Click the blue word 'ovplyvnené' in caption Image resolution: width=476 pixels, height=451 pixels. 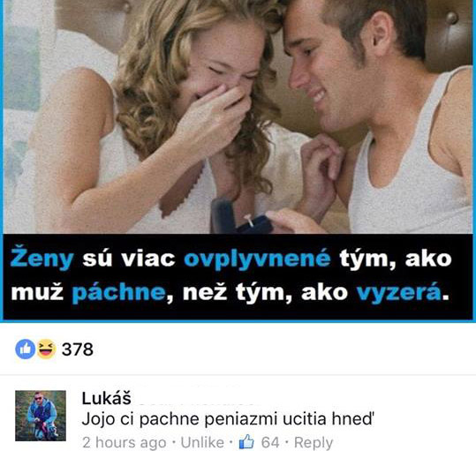pos(257,260)
